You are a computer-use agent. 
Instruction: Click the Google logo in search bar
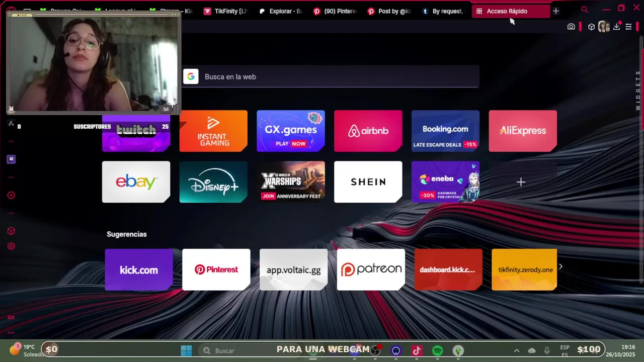coord(191,76)
